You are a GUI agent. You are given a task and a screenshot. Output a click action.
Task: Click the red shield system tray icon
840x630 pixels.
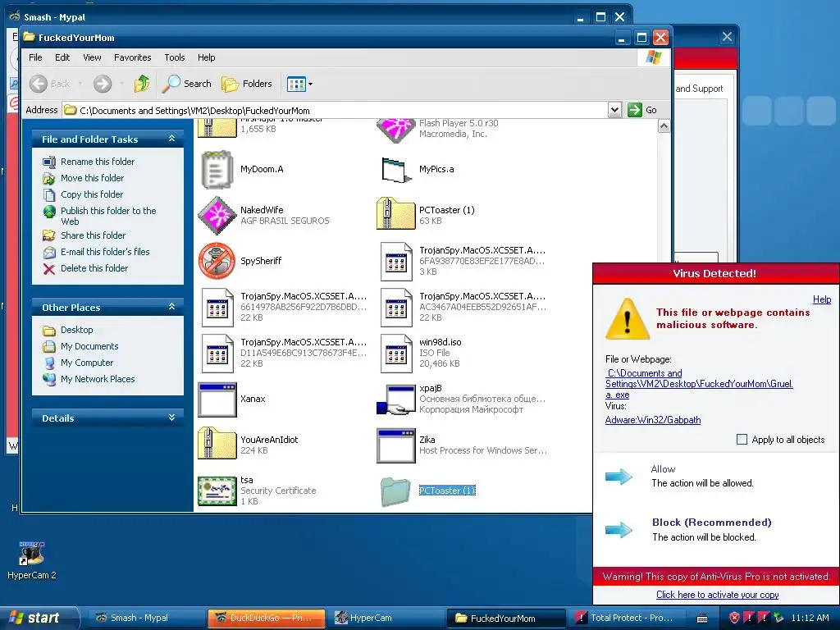pos(734,618)
